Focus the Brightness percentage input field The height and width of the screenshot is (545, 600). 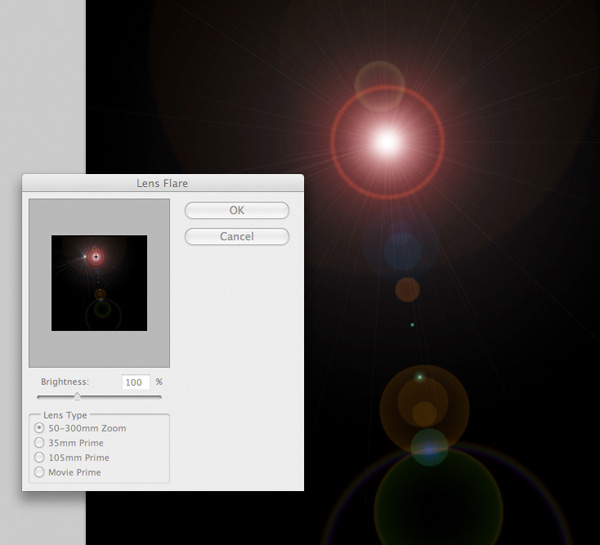tap(135, 382)
